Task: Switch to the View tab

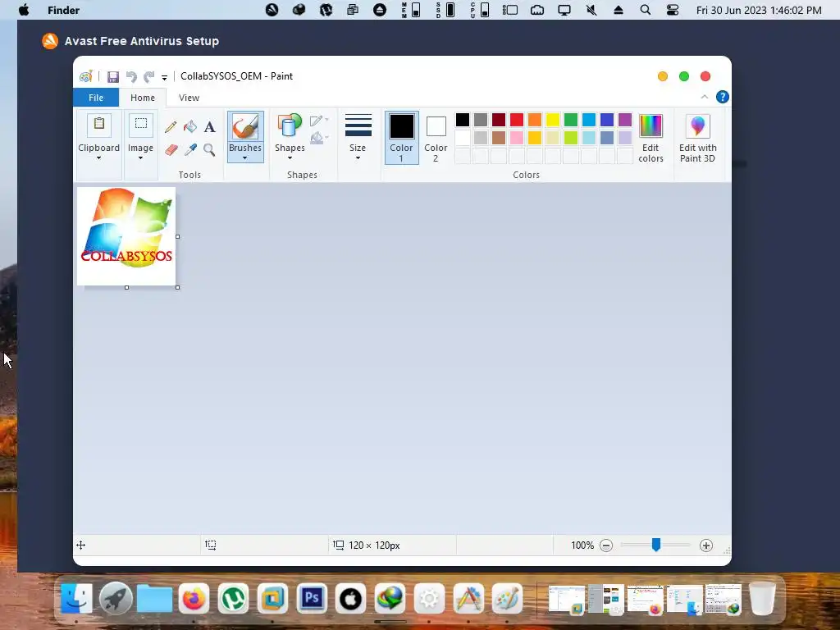Action: tap(189, 98)
